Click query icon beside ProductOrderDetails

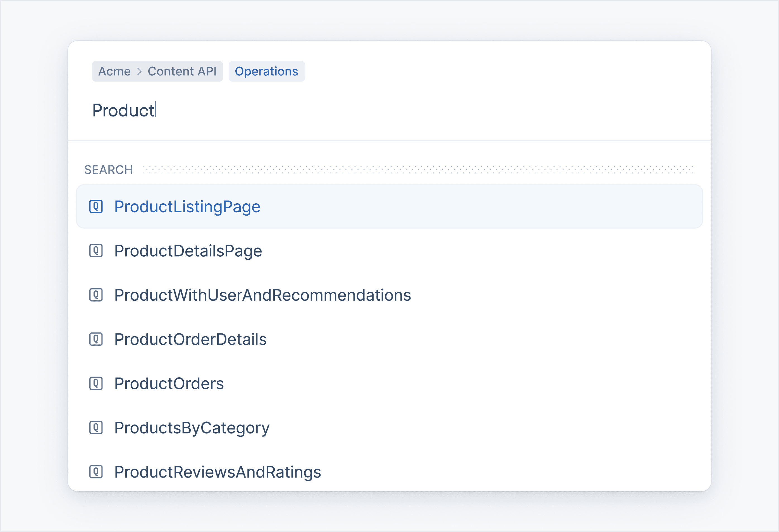(x=96, y=339)
